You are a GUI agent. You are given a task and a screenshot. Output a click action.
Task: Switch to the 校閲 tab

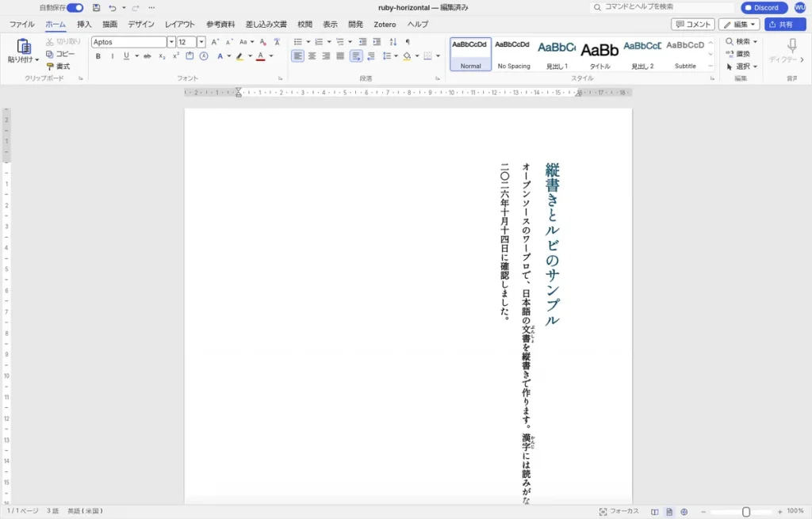coord(304,25)
